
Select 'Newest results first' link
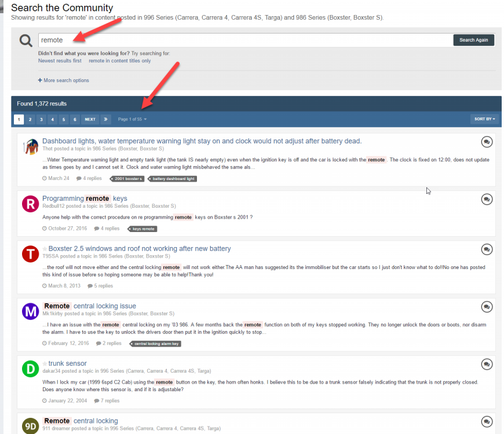60,61
